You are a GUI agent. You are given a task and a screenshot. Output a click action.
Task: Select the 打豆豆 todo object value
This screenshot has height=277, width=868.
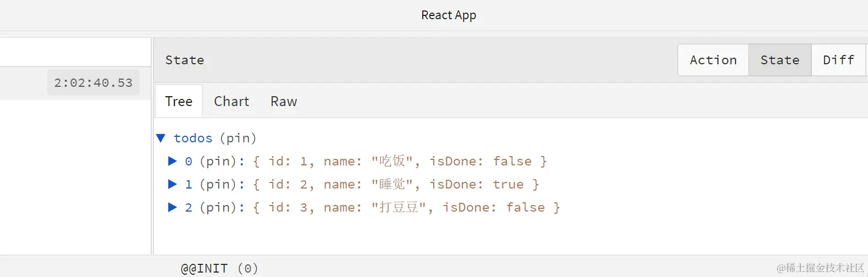tap(406, 207)
